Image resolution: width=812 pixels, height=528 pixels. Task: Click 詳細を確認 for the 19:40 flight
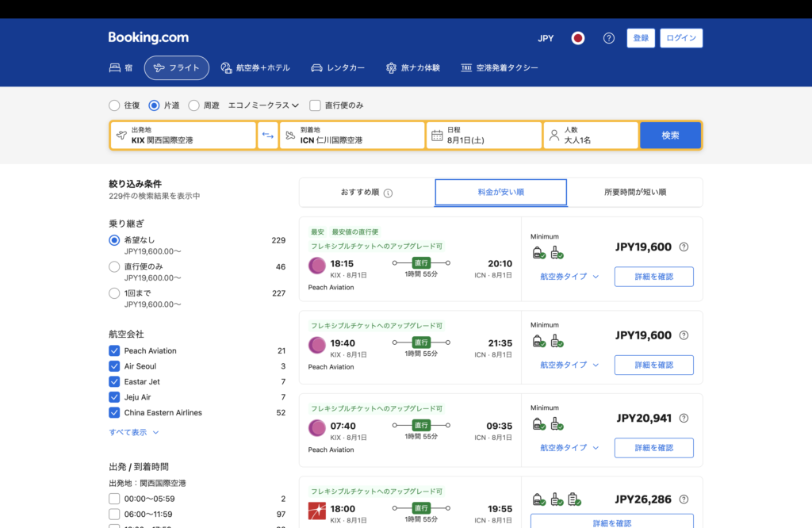[x=653, y=365]
